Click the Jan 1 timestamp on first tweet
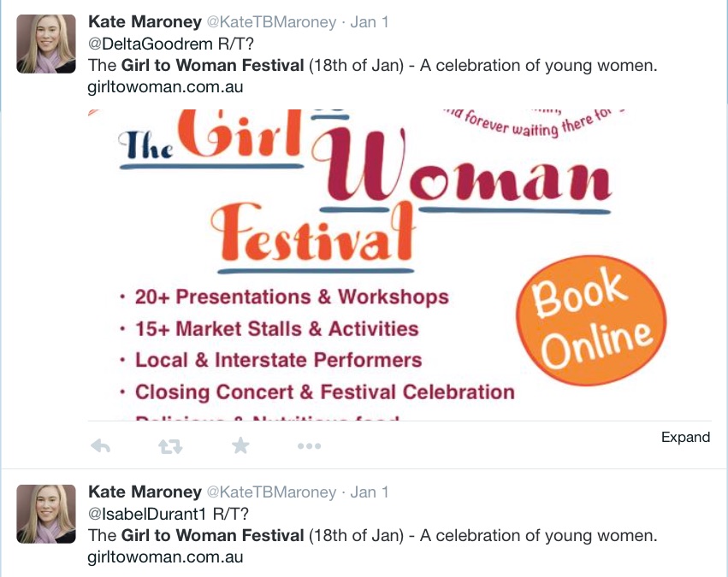Screen dimensions: 728x577 (x=369, y=22)
